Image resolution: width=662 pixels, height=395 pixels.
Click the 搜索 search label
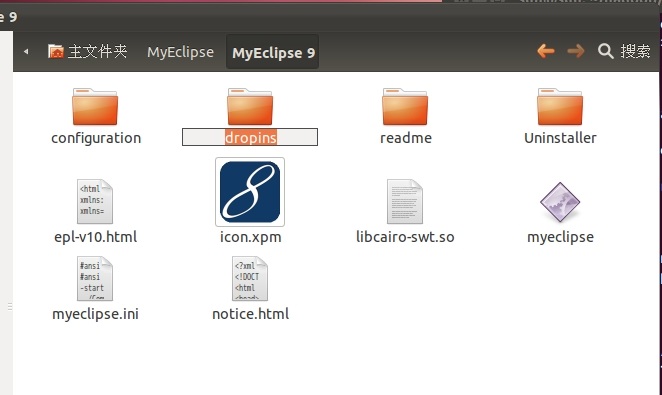635,51
